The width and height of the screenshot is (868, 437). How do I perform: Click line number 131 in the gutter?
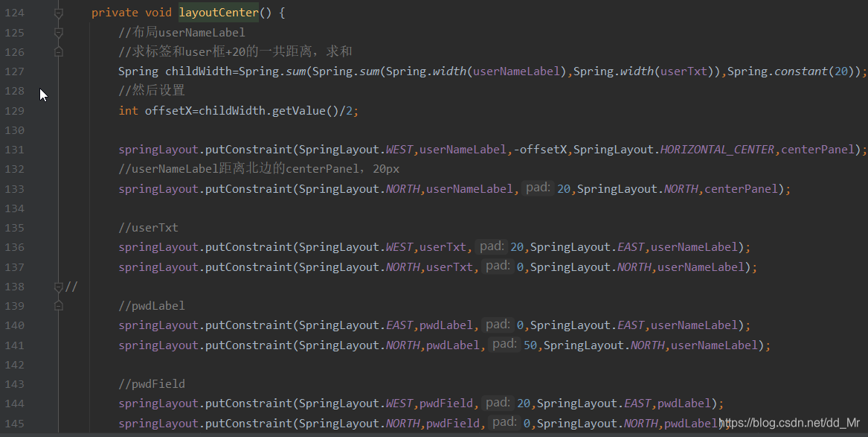[x=14, y=150]
